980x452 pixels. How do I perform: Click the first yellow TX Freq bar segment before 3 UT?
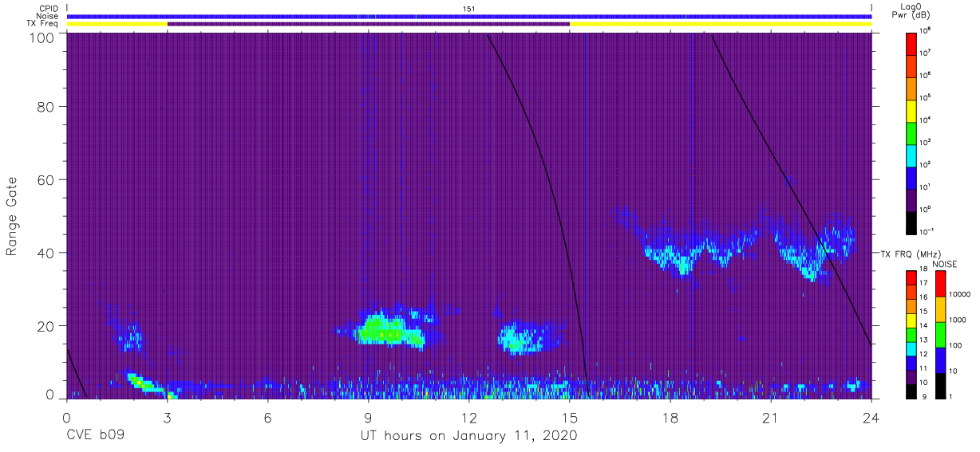(117, 24)
